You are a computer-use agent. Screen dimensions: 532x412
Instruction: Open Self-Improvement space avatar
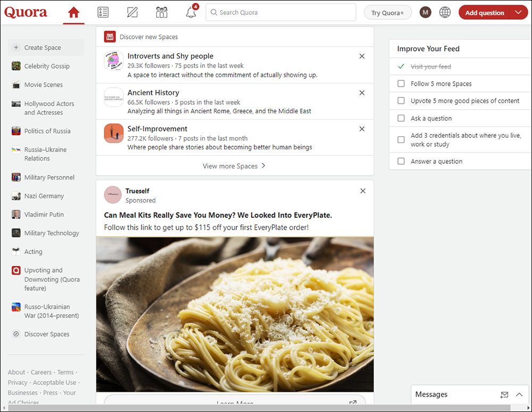pyautogui.click(x=114, y=133)
